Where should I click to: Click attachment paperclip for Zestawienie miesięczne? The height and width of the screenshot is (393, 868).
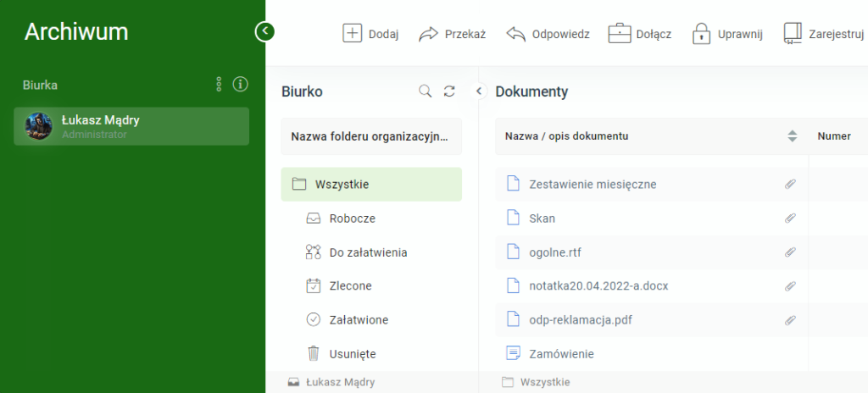tap(791, 185)
